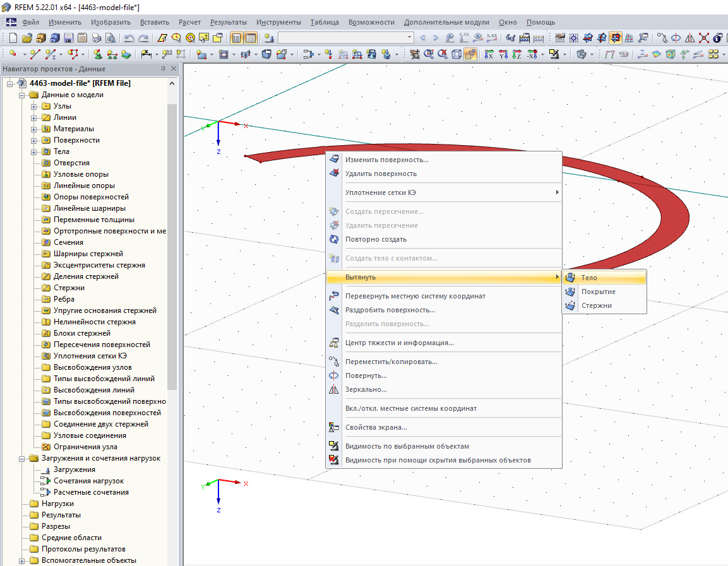Screen dimensions: 728x566
Task: Select Раздробить поверхность… entry
Action: point(444,310)
